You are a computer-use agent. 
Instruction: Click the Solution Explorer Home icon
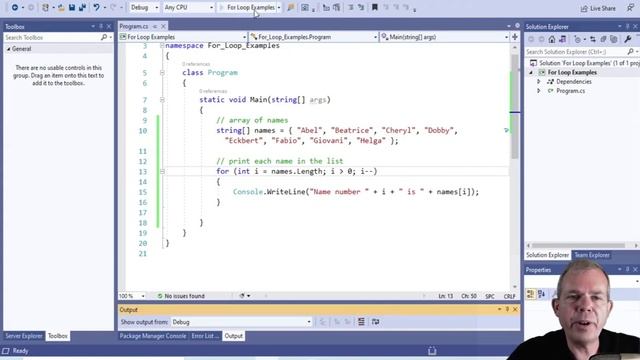pyautogui.click(x=552, y=40)
